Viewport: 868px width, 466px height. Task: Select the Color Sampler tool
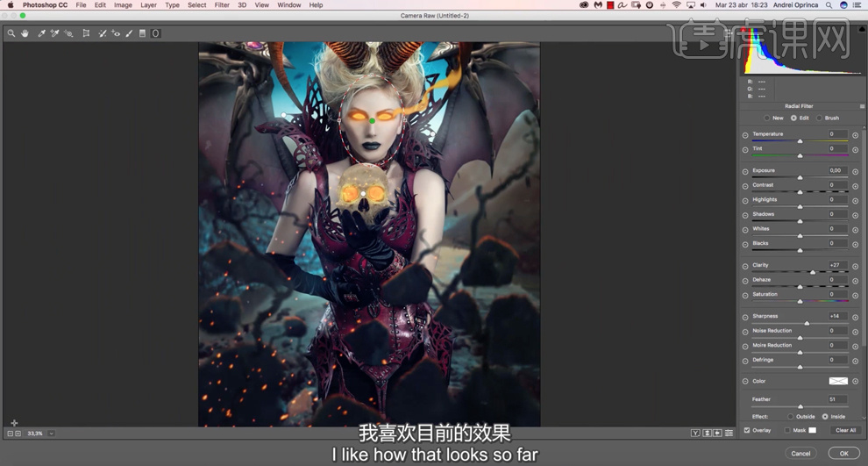55,33
